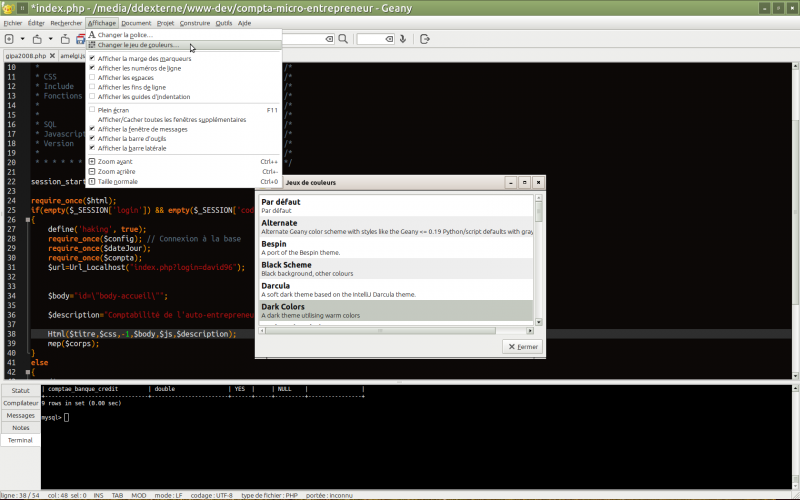Toggle Afficher la barre latérale checkbox
The image size is (800, 500).
(x=92, y=148)
